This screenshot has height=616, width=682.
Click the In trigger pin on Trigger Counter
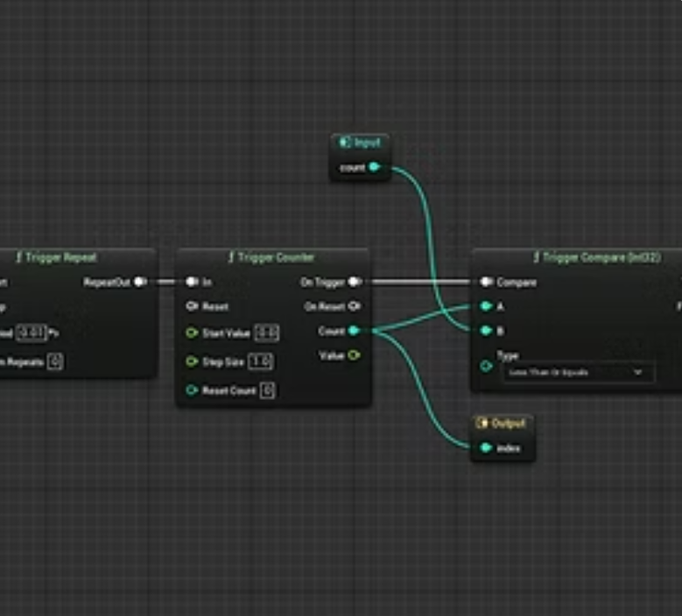[x=192, y=282]
